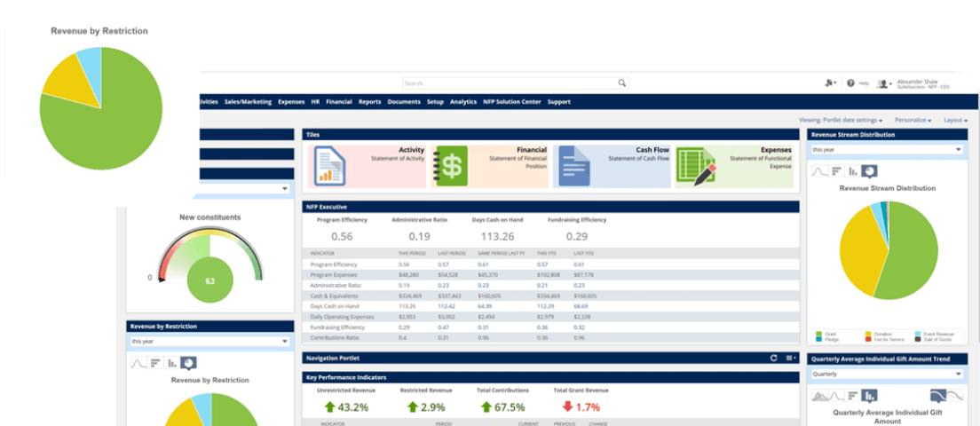This screenshot has height=426, width=980.
Task: Click the search magnifier icon
Action: point(622,83)
